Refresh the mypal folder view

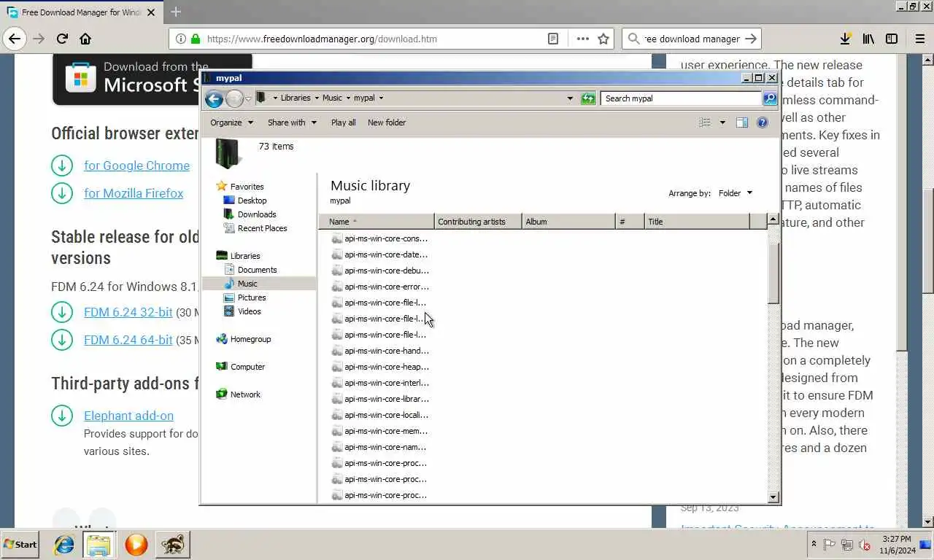[588, 98]
